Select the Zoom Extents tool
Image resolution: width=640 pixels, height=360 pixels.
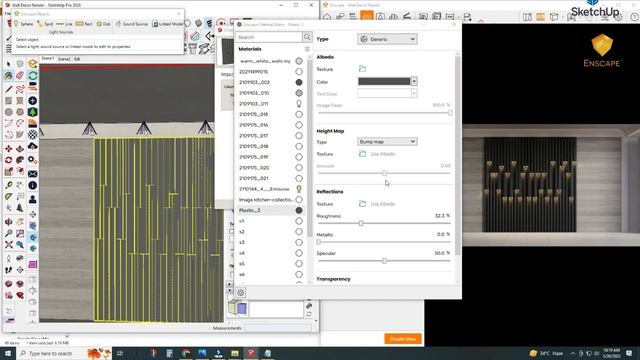pos(9,244)
